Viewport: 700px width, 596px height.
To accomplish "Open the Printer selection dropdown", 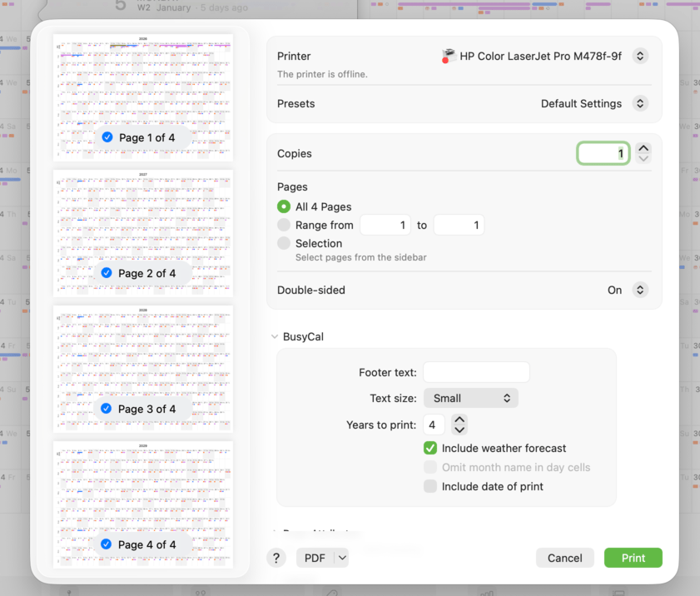I will coord(639,57).
